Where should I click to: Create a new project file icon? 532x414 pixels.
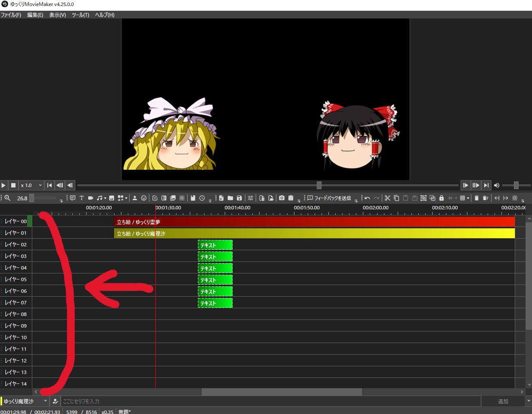tap(221, 198)
